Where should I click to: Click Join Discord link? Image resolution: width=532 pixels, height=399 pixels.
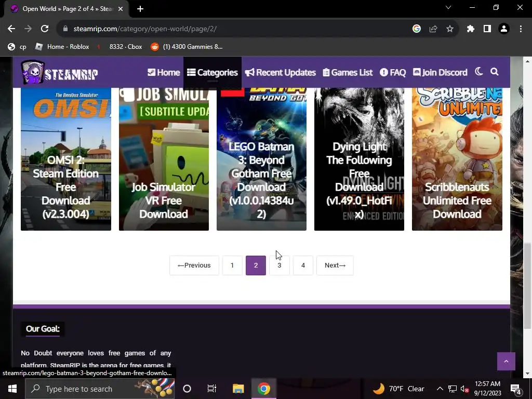click(x=440, y=72)
